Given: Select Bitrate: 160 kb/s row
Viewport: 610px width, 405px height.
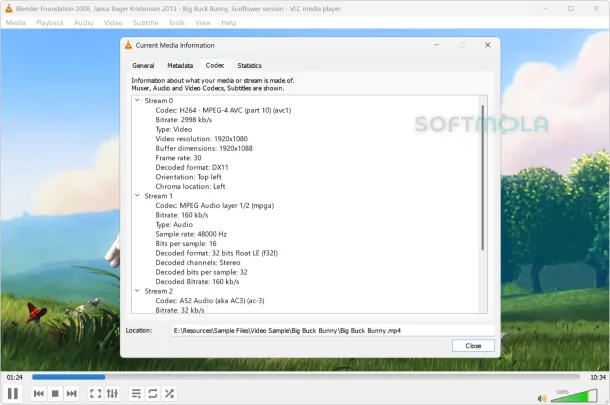Looking at the screenshot, I should [x=182, y=215].
